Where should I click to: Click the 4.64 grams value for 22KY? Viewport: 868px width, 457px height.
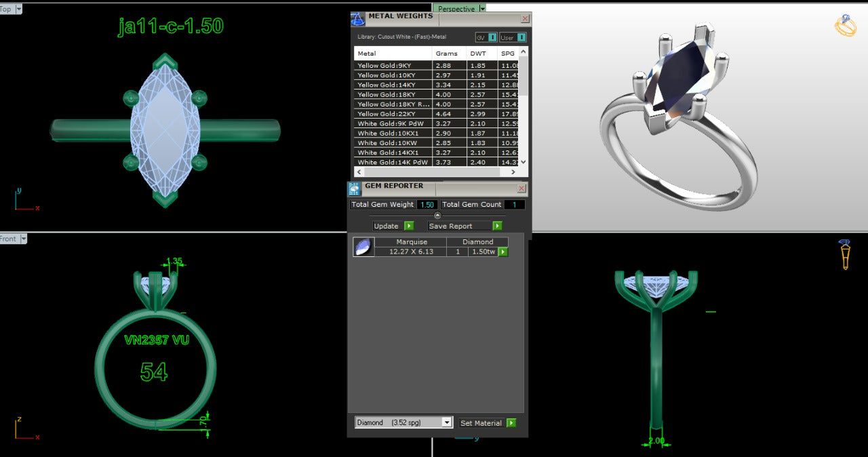(x=449, y=114)
